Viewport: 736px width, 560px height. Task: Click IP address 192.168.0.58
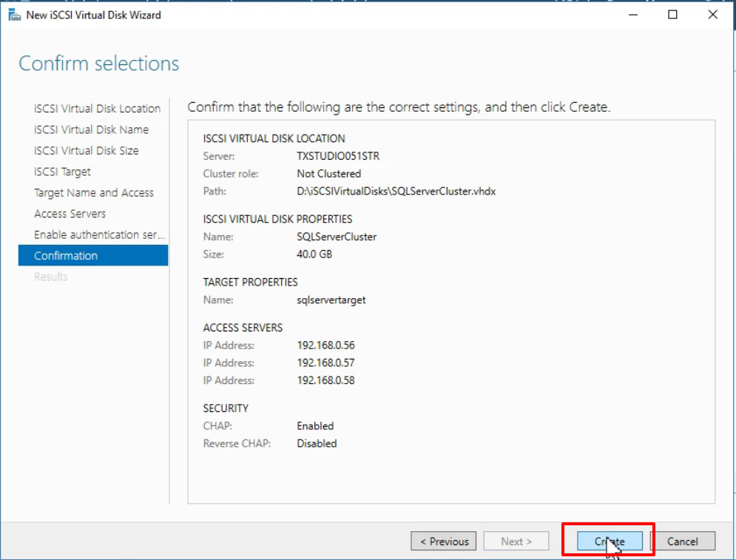325,380
